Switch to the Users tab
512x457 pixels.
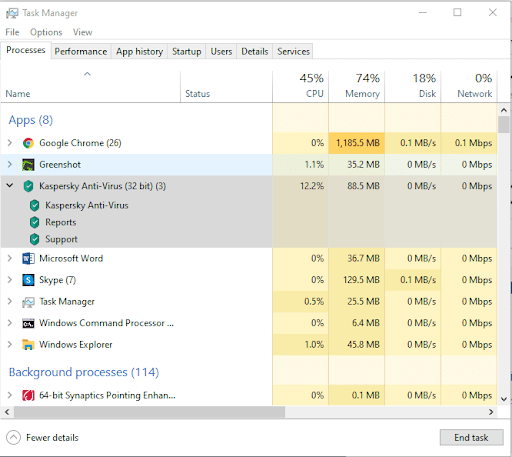click(221, 52)
